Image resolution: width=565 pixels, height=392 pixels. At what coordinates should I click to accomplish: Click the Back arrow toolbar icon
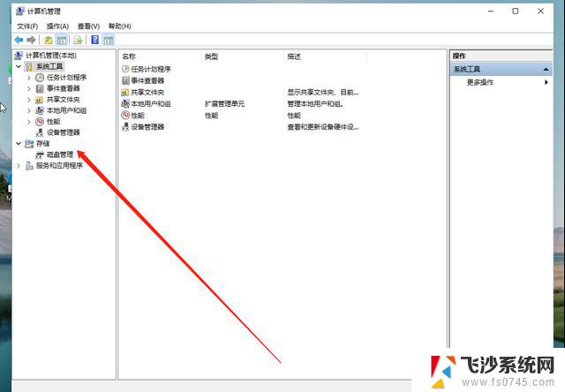[x=19, y=40]
